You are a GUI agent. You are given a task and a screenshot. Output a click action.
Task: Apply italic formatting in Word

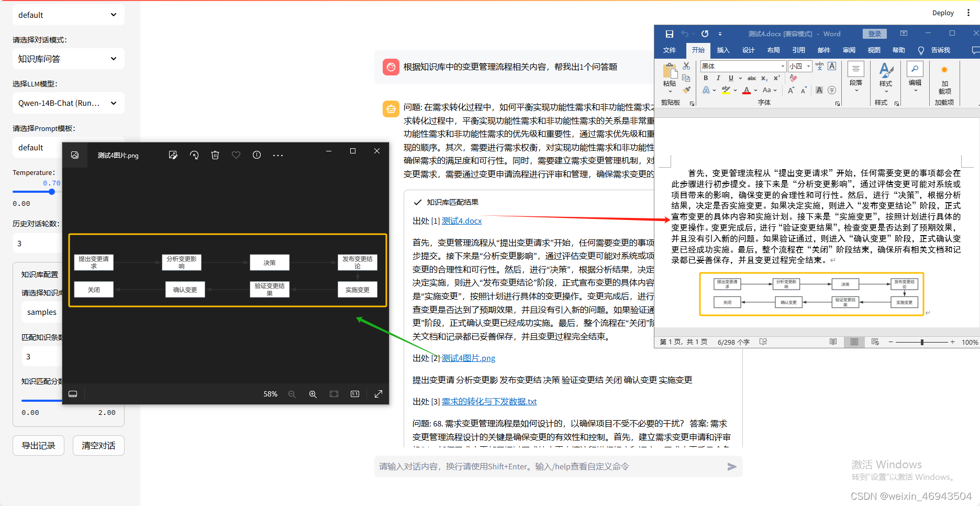pyautogui.click(x=718, y=78)
